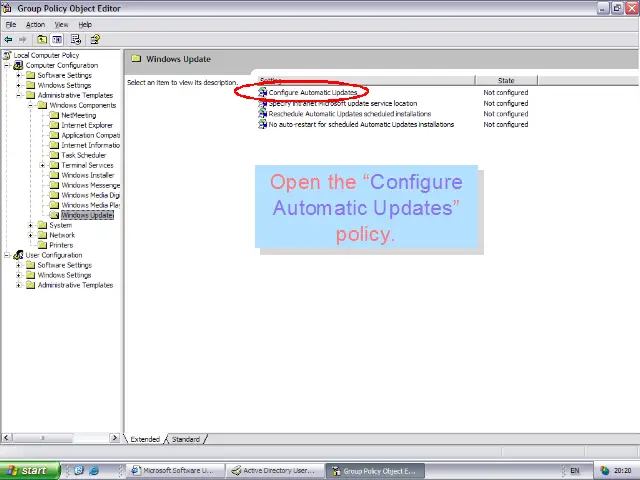Click the Windows Update header folder icon

[x=136, y=59]
